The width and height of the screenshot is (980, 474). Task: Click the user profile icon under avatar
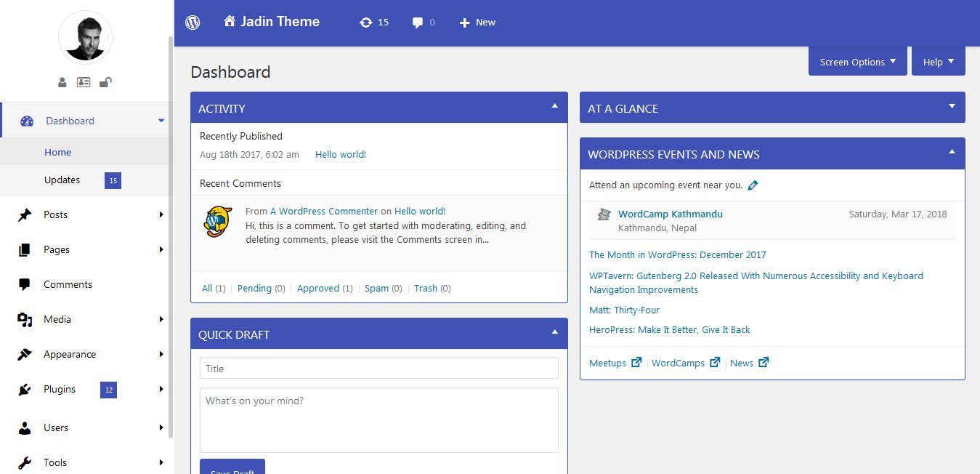click(62, 82)
